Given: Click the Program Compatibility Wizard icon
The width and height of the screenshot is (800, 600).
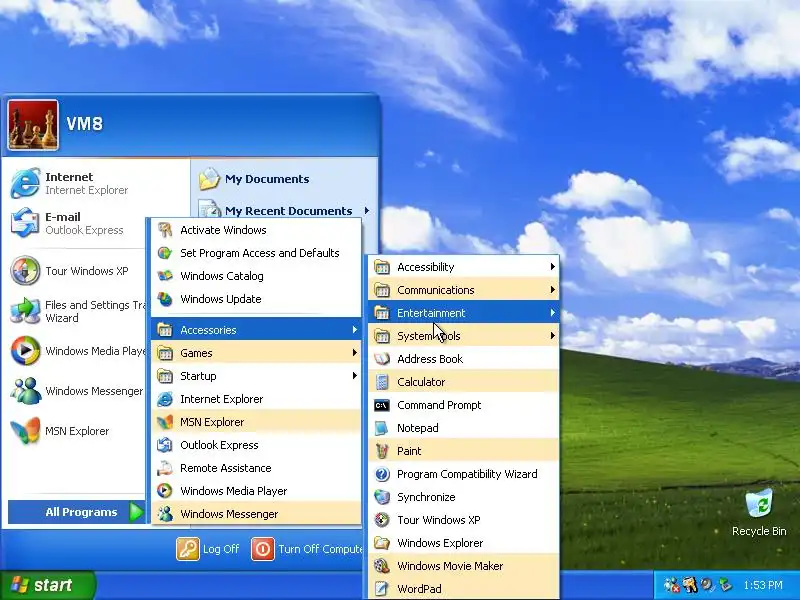Looking at the screenshot, I should pyautogui.click(x=382, y=474).
